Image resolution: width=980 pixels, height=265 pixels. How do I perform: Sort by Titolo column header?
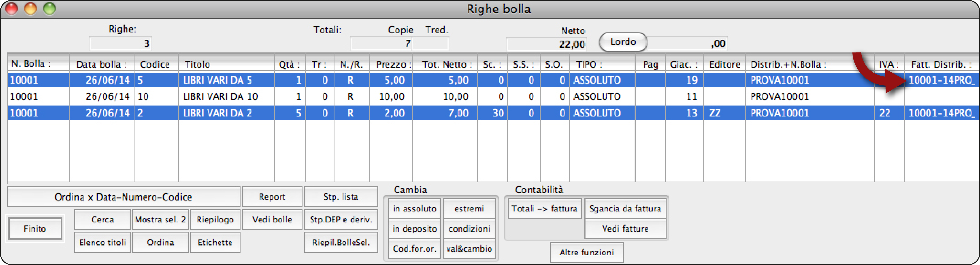(x=226, y=64)
